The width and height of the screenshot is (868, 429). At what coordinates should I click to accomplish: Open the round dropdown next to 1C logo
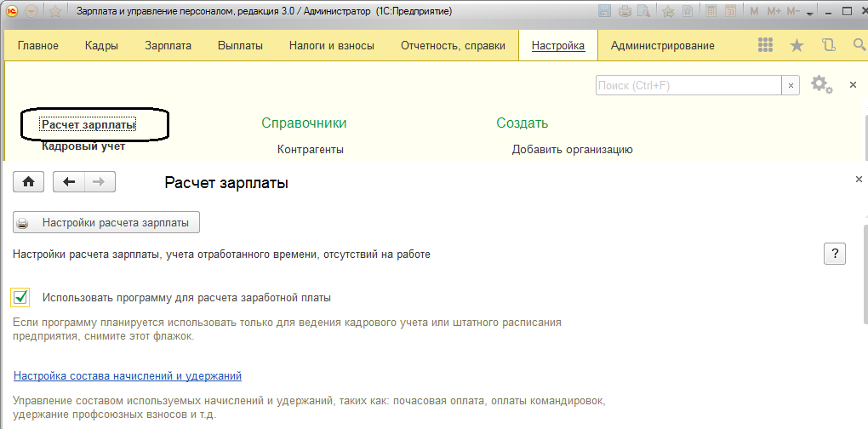[31, 11]
